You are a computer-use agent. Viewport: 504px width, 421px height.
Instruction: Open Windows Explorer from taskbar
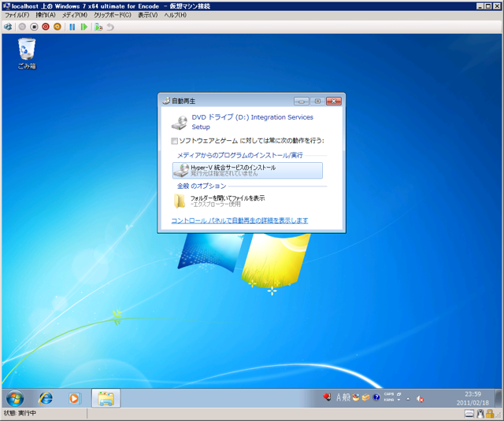tap(106, 398)
